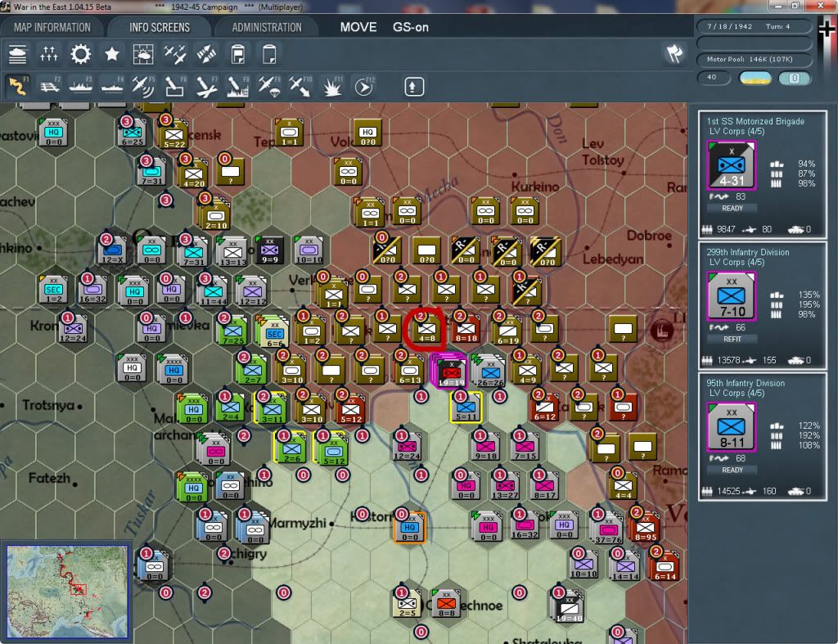Image resolution: width=838 pixels, height=644 pixels.
Task: Click the 1st SS Motorized Brigade name
Action: pyautogui.click(x=755, y=121)
